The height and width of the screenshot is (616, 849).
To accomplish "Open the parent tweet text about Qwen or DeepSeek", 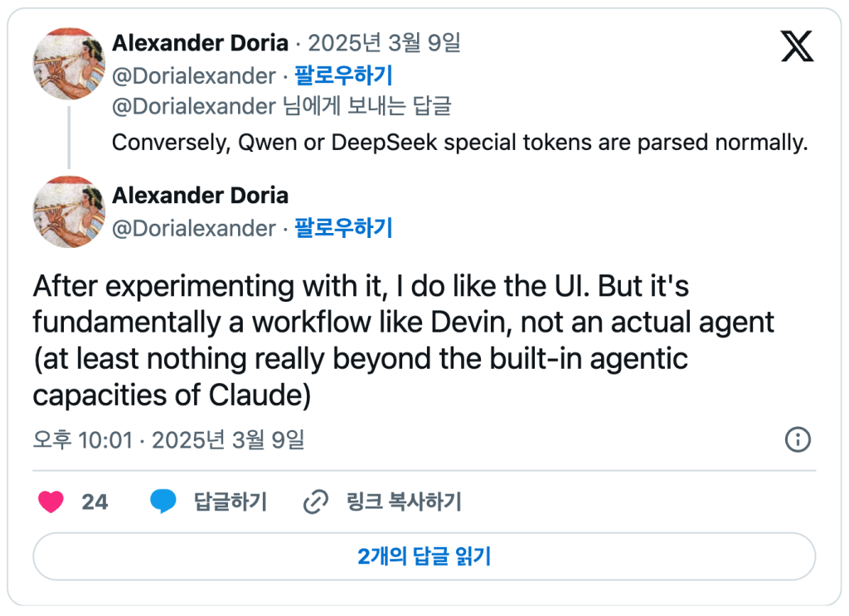I will click(x=459, y=143).
